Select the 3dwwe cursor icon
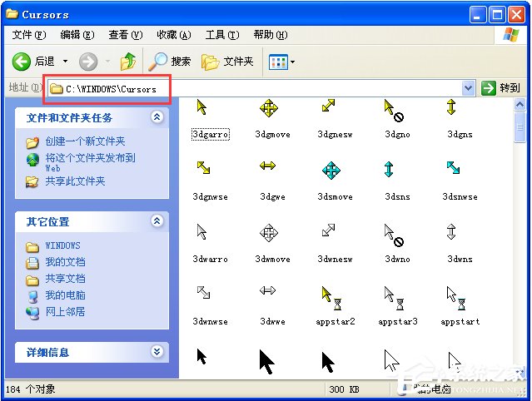The image size is (532, 401). [x=268, y=290]
